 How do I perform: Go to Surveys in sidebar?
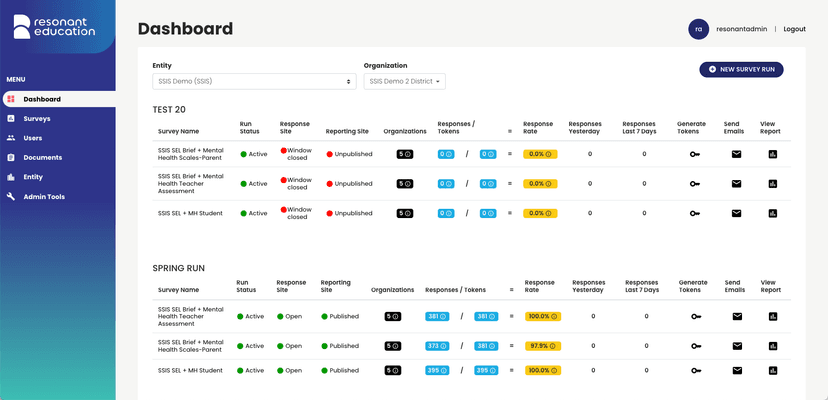(36, 119)
